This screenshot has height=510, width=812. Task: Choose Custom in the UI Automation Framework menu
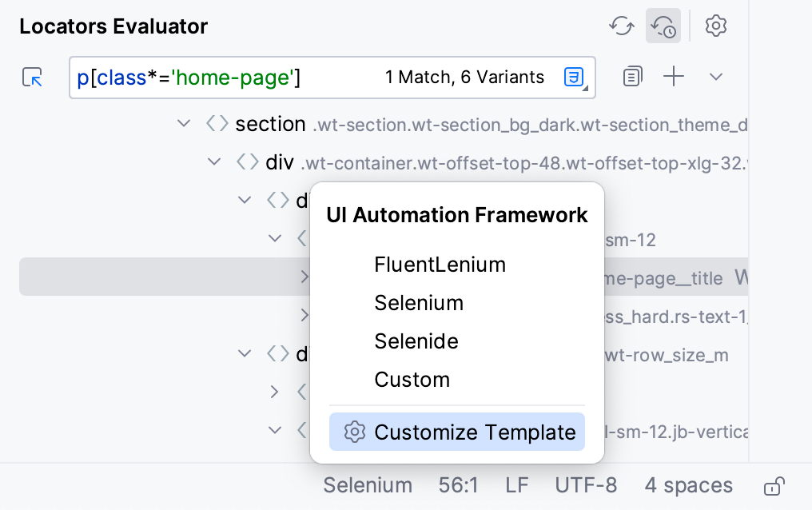(412, 380)
